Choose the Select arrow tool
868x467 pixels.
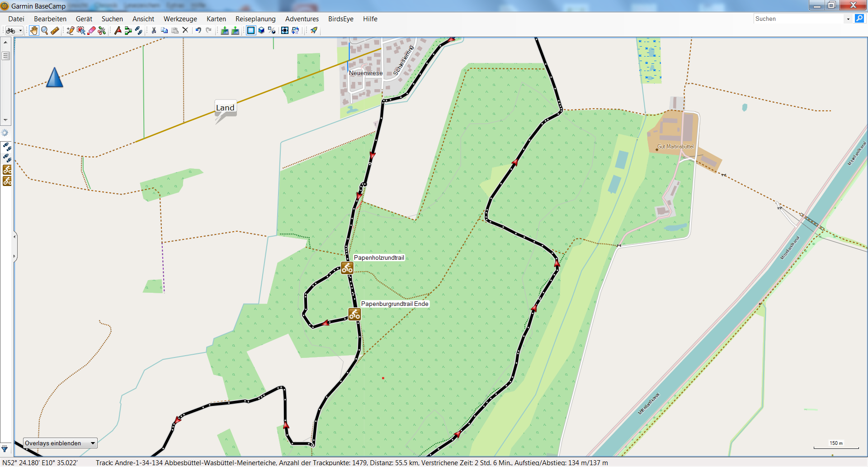(x=81, y=30)
